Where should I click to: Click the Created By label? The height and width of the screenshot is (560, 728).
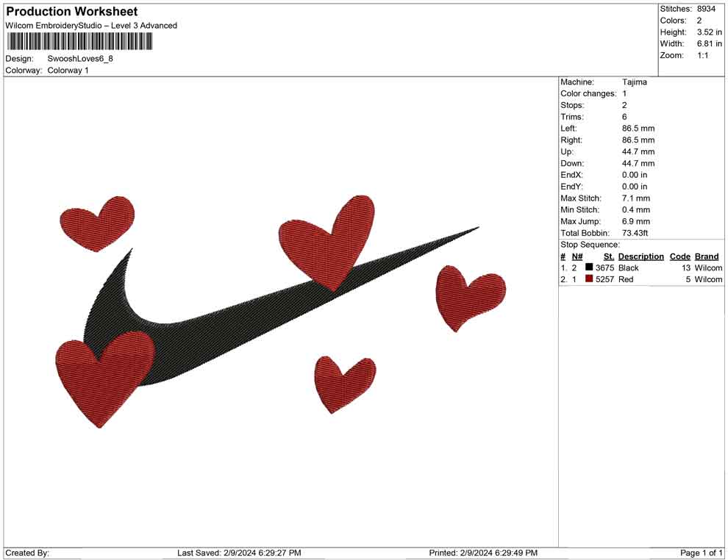(27, 553)
